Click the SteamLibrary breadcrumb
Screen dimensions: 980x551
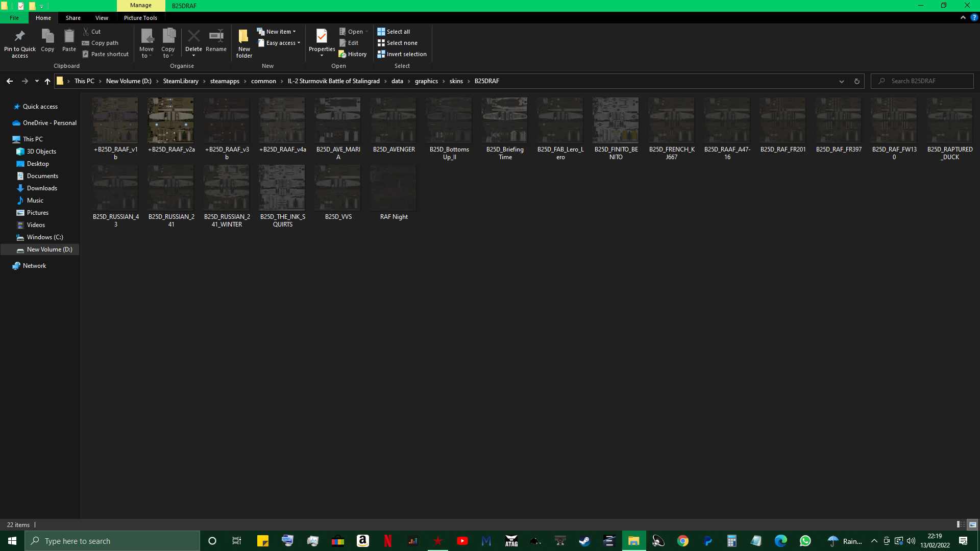(181, 81)
